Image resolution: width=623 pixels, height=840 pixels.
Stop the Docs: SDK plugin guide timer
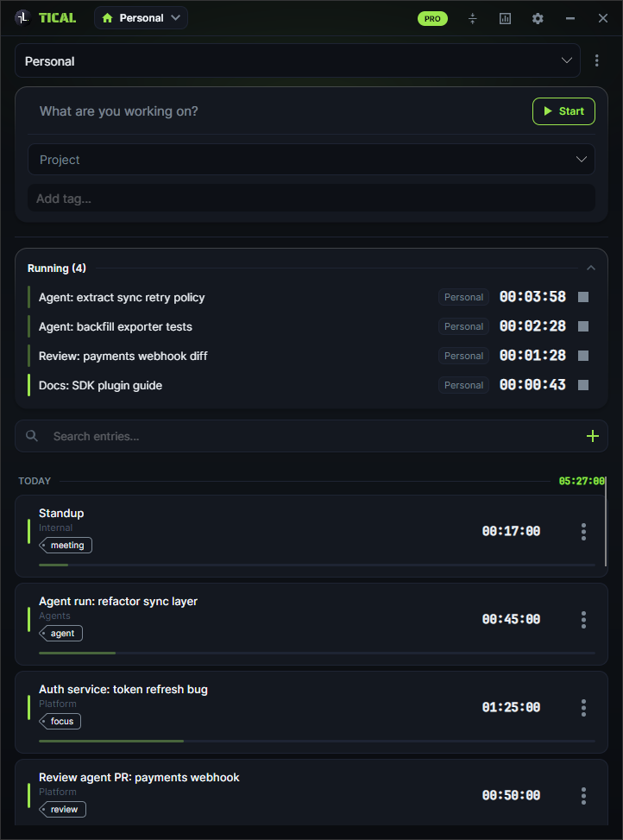tap(583, 385)
